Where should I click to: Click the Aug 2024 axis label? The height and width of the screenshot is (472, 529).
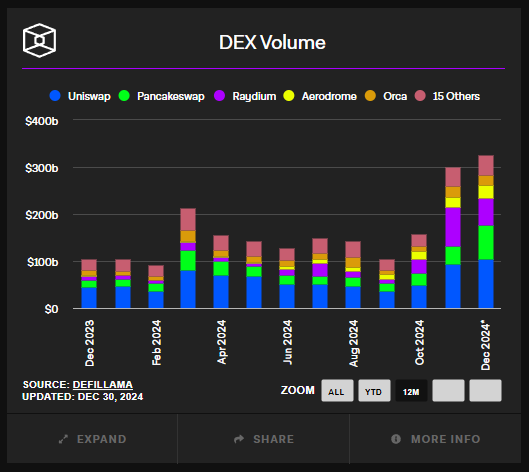(x=353, y=343)
